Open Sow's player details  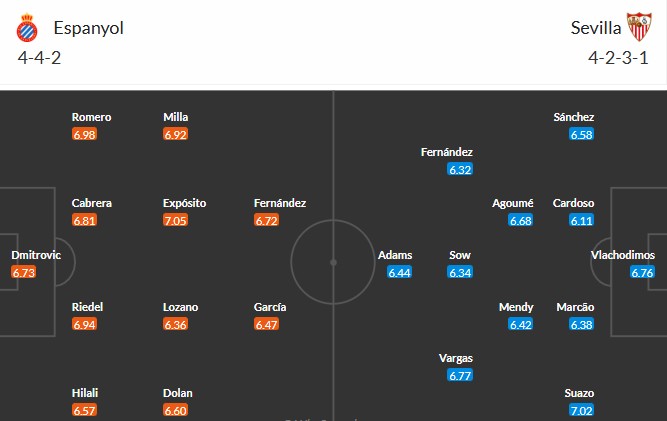[460, 255]
